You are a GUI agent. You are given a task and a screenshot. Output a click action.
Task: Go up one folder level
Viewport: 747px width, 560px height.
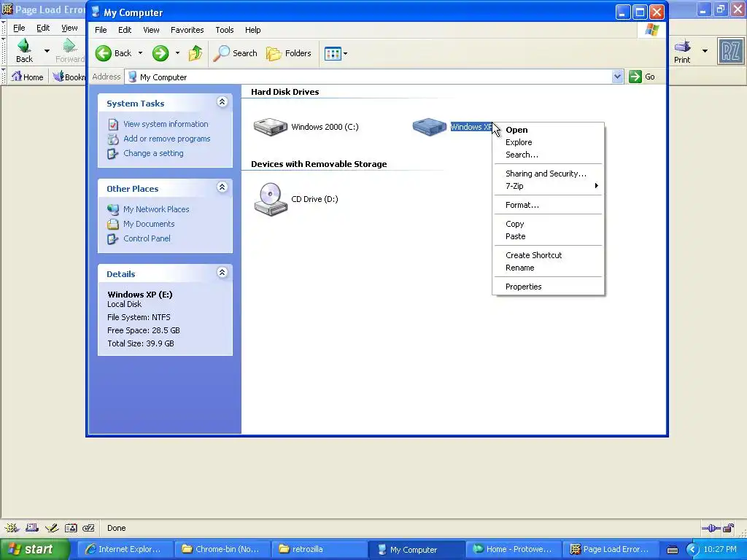(196, 53)
